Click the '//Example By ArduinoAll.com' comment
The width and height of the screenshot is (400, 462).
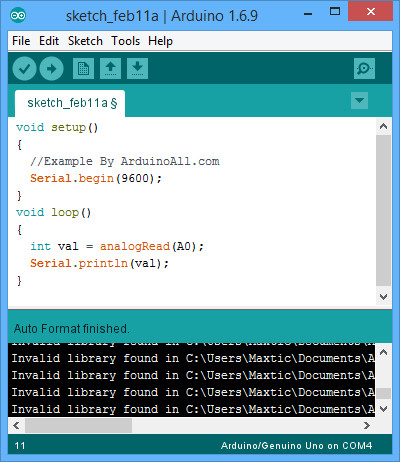click(x=125, y=162)
